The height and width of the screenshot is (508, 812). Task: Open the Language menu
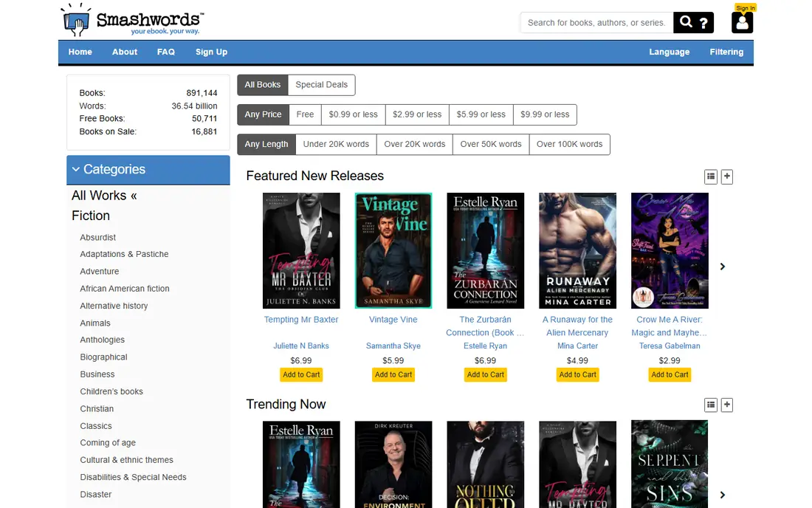point(669,52)
